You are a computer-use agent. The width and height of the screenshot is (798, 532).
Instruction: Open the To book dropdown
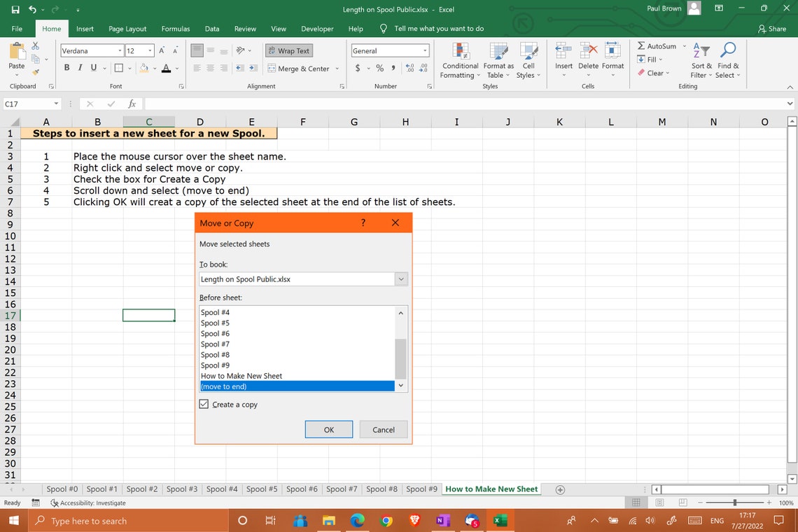tap(401, 279)
